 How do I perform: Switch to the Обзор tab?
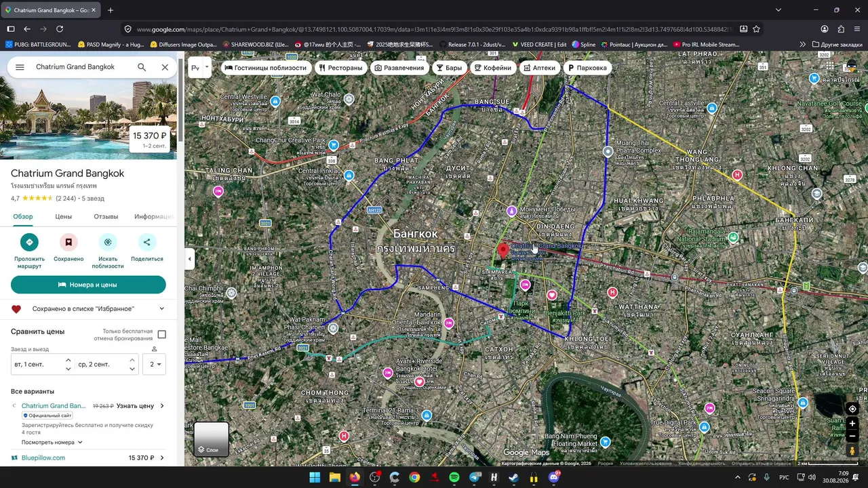click(23, 217)
